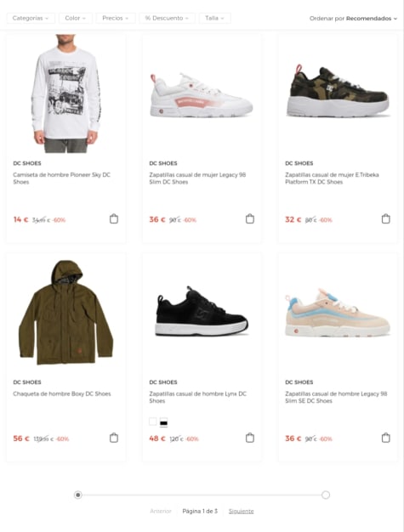Open the Categorías filter dropdown
The height and width of the screenshot is (532, 404).
coord(31,18)
